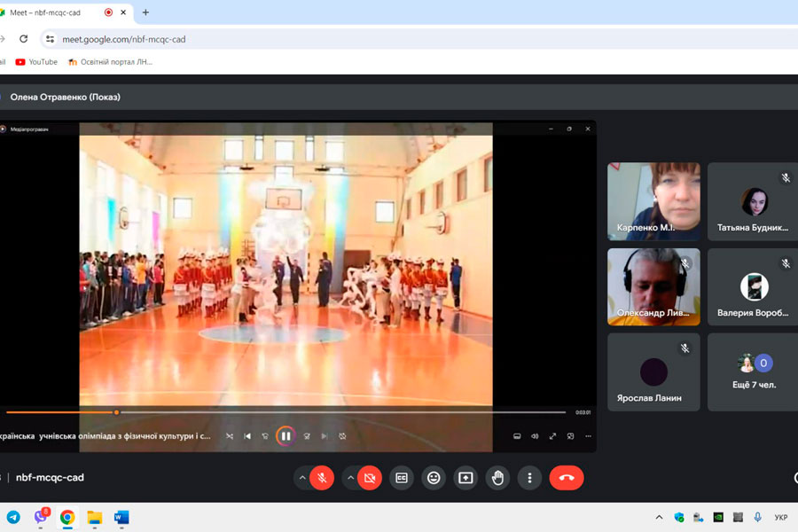
Task: Click the present screen button
Action: pyautogui.click(x=465, y=478)
